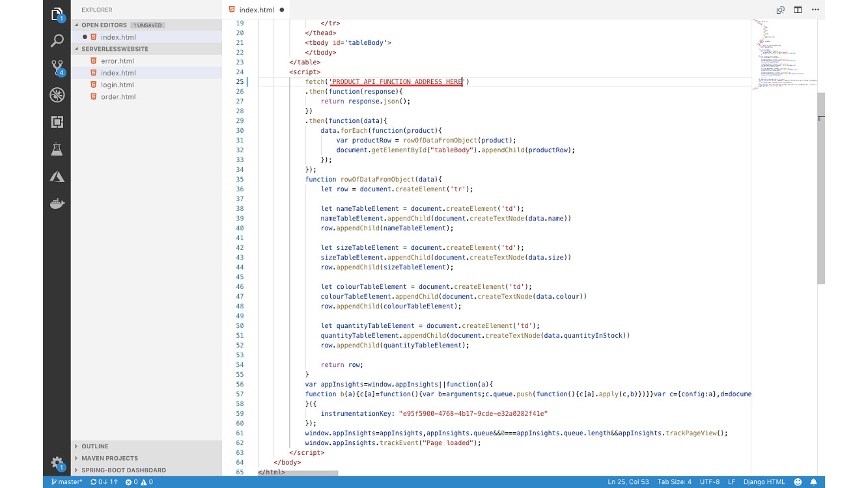This screenshot has height=488, width=868.
Task: Open order.html in the file tree
Action: (x=147, y=96)
